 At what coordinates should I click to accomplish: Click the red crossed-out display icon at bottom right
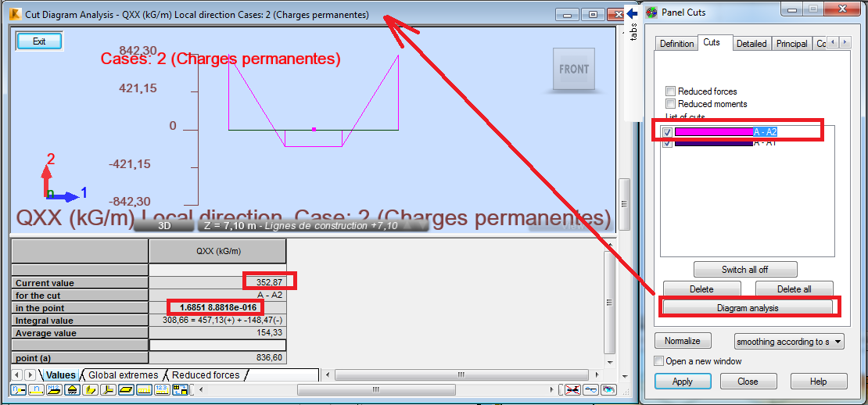point(573,389)
